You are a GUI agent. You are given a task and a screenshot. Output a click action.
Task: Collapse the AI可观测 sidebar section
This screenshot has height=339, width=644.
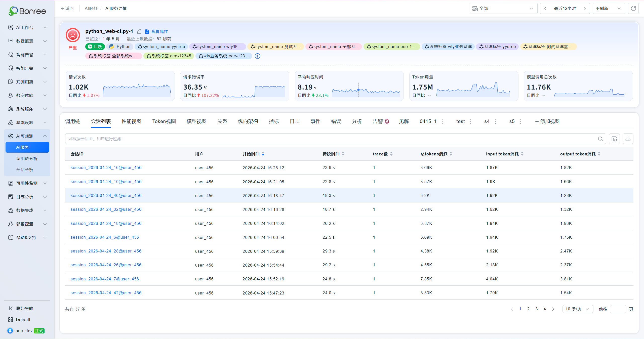(45, 136)
